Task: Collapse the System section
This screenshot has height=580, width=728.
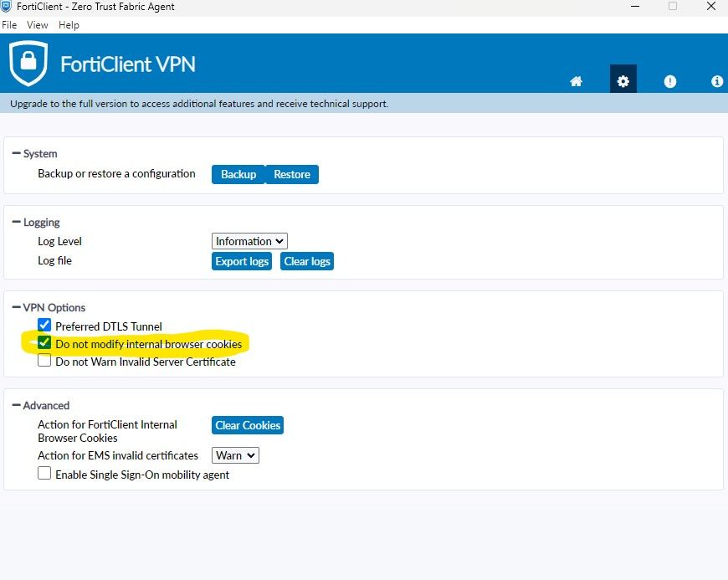Action: pos(16,153)
